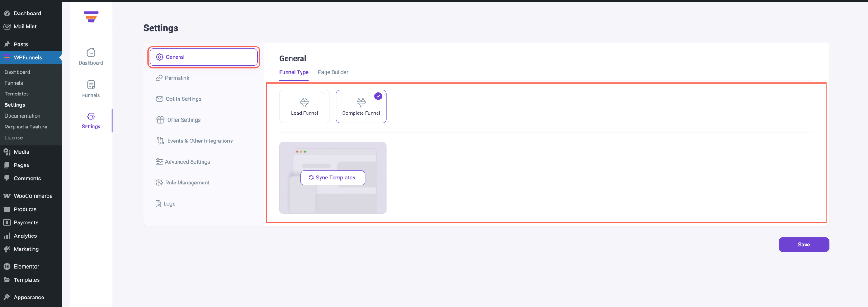Click the Permalink chain icon

tap(159, 78)
